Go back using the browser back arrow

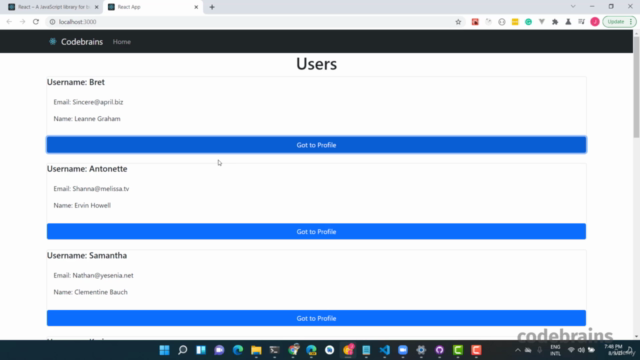pos(9,22)
